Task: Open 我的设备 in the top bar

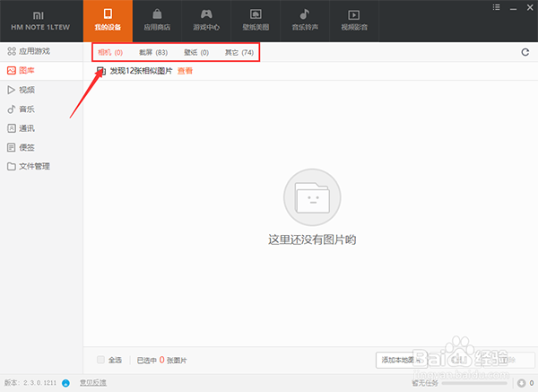Action: coord(107,22)
